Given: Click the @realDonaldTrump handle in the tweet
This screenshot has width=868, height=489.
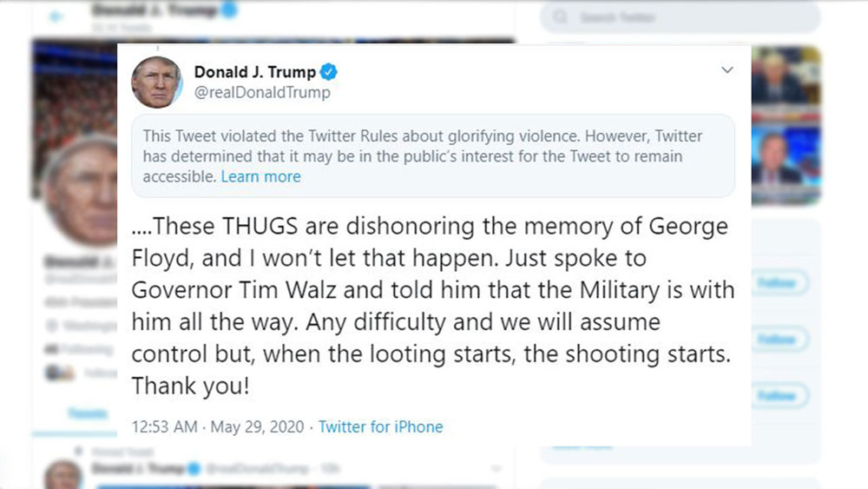Looking at the screenshot, I should (262, 93).
